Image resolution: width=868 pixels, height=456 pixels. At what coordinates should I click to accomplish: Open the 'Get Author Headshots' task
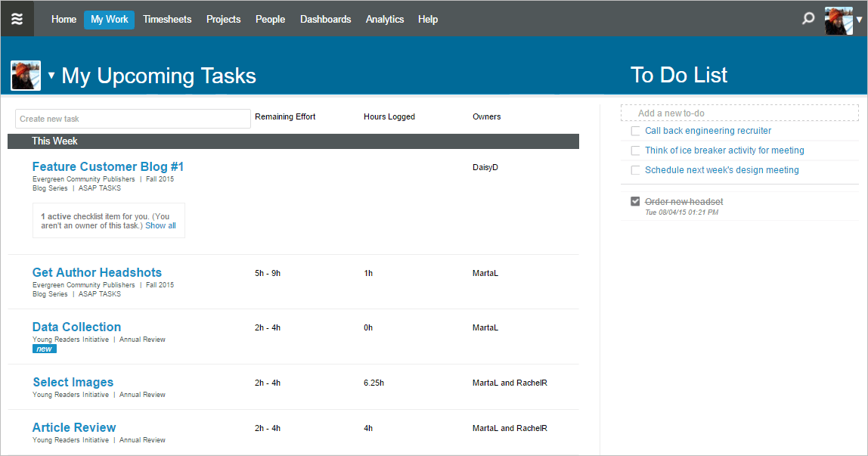(x=97, y=272)
